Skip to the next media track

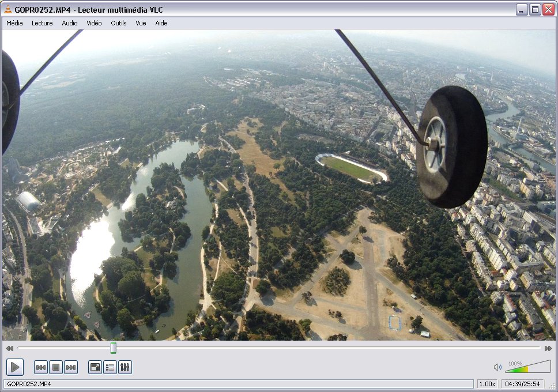71,367
